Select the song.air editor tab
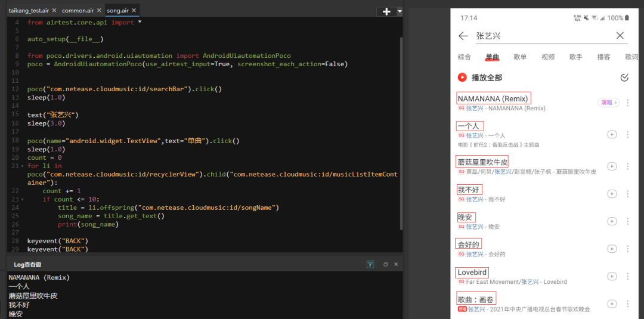 tap(118, 11)
